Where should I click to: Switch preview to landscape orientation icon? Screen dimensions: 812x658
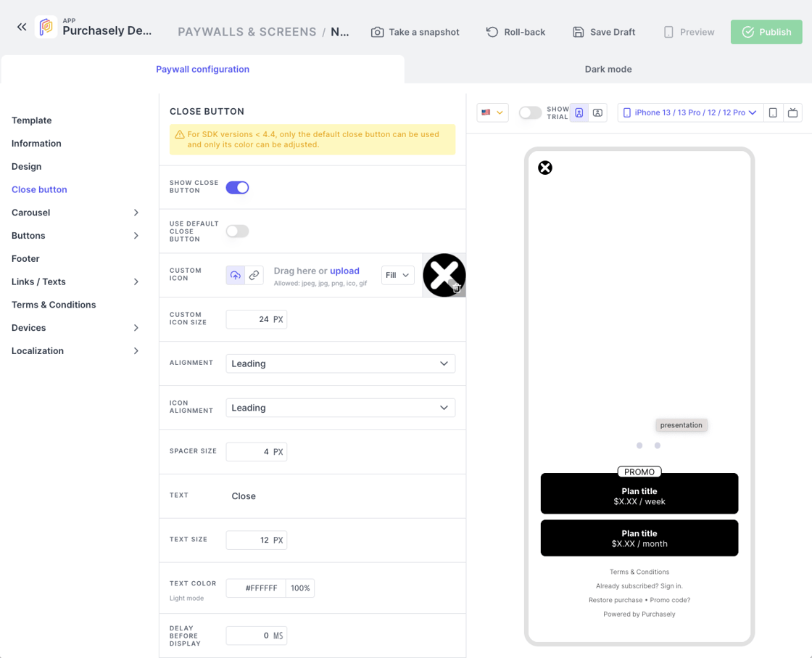pos(597,112)
